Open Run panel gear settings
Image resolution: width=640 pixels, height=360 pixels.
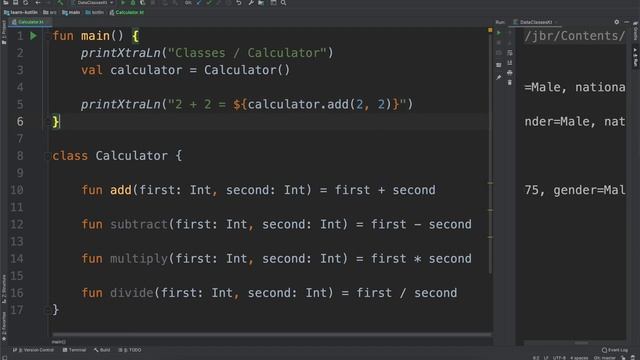617,22
